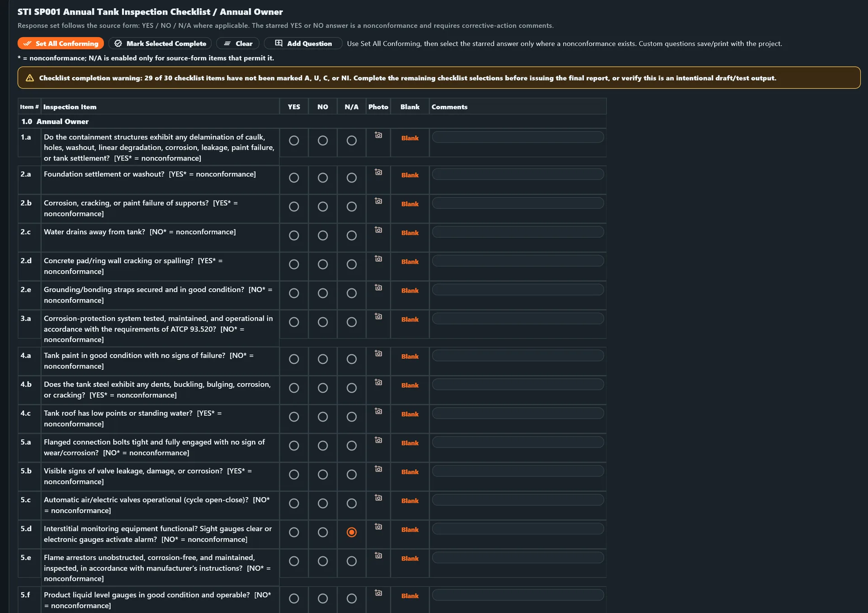Click the '1.0 Annual Owner' section row
The image size is (868, 613).
tap(312, 122)
